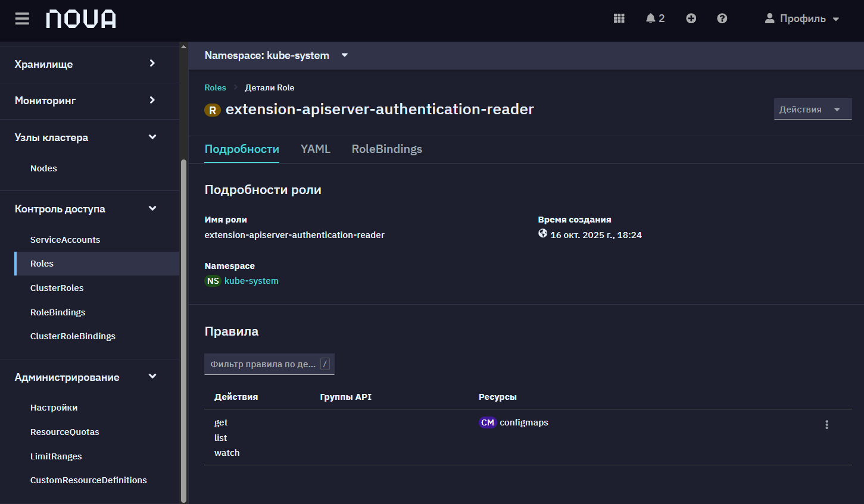Click the Ресурсы column header
Screen dimensions: 864x504
tap(498, 397)
